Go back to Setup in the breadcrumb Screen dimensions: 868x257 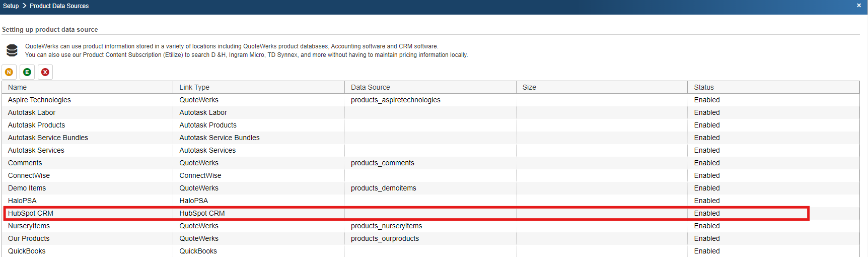(11, 6)
